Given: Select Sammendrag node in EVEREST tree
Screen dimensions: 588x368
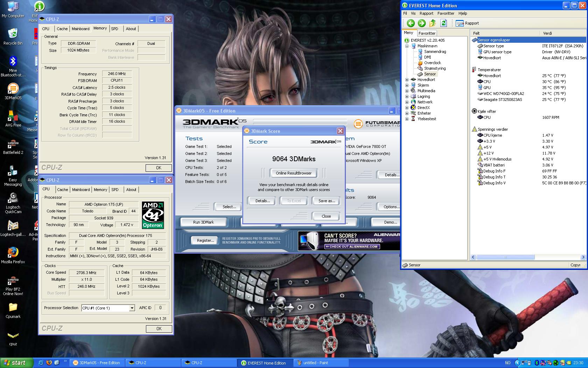Looking at the screenshot, I should click(x=435, y=52).
